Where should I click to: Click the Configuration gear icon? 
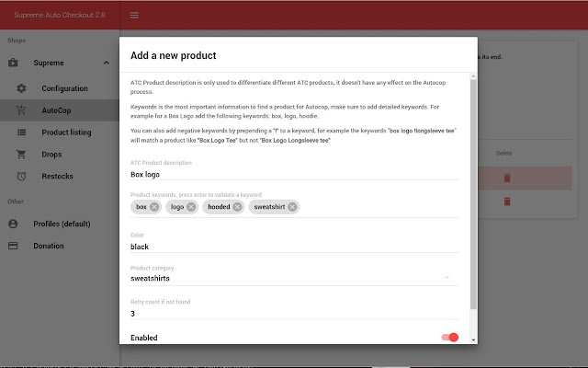click(x=21, y=88)
